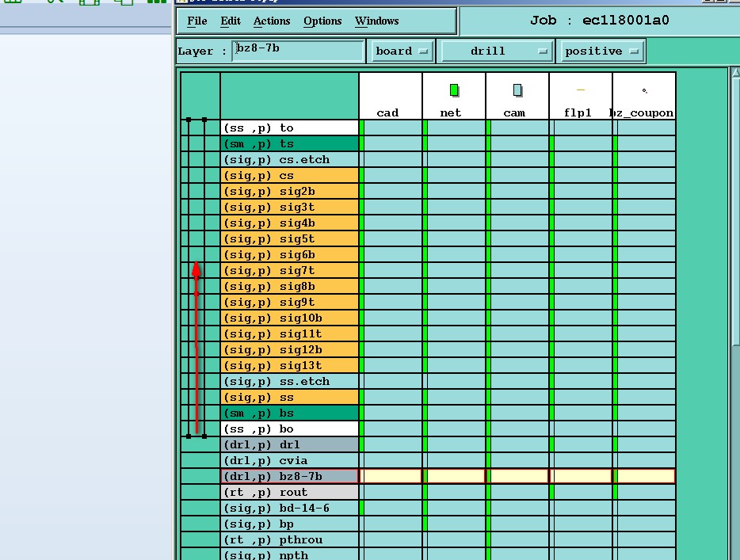Screen dimensions: 740x560
Task: Click bz8-7b cell in bz_coupon column
Action: tap(646, 477)
